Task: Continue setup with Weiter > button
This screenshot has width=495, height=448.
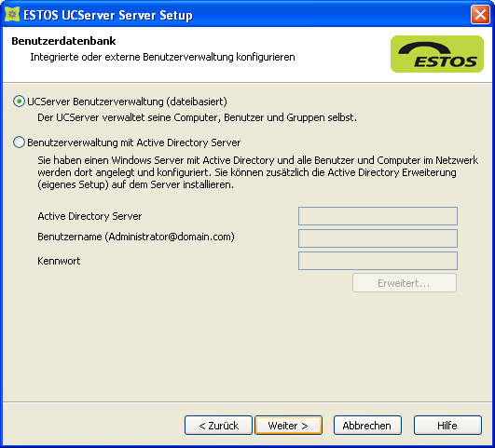Action: point(289,426)
